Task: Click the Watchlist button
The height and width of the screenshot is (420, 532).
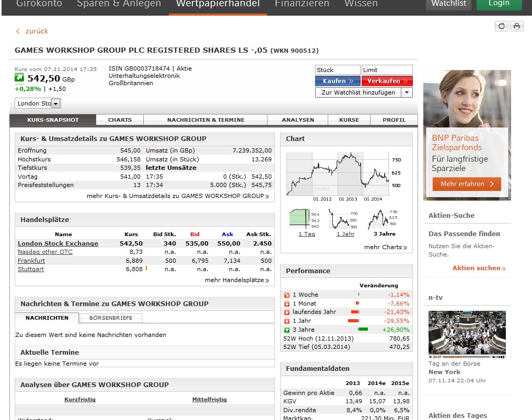Action: [x=448, y=4]
